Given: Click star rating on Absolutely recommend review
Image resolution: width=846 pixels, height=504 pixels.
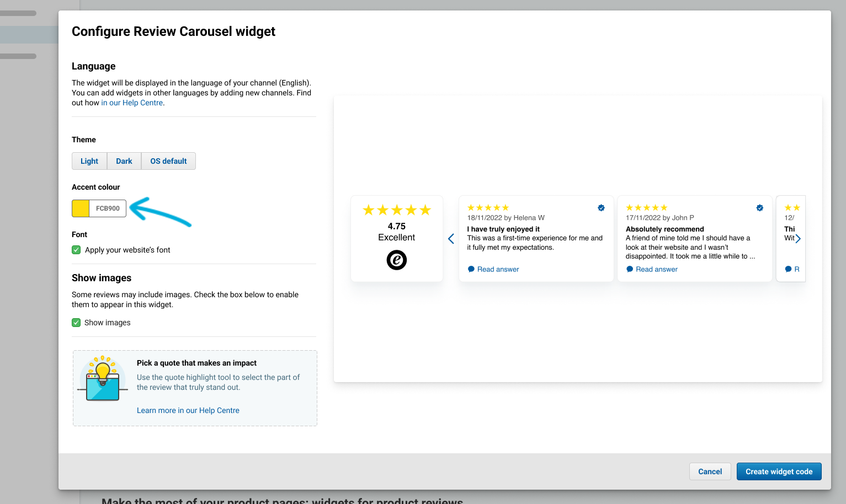Looking at the screenshot, I should click(646, 208).
